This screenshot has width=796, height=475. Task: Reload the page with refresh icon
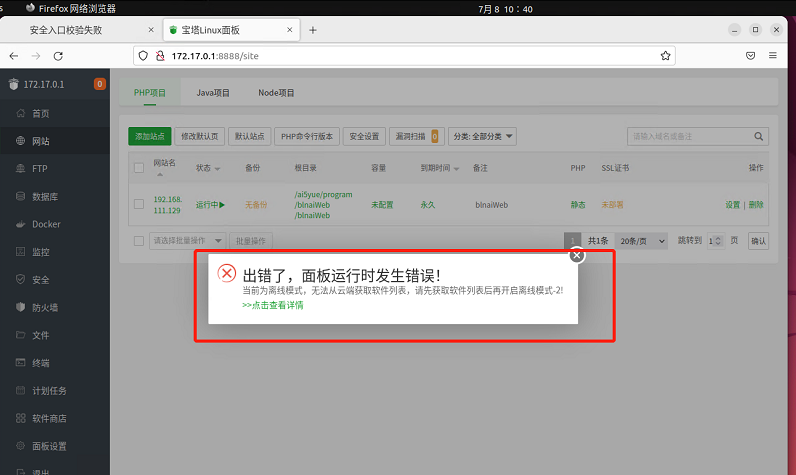(58, 56)
